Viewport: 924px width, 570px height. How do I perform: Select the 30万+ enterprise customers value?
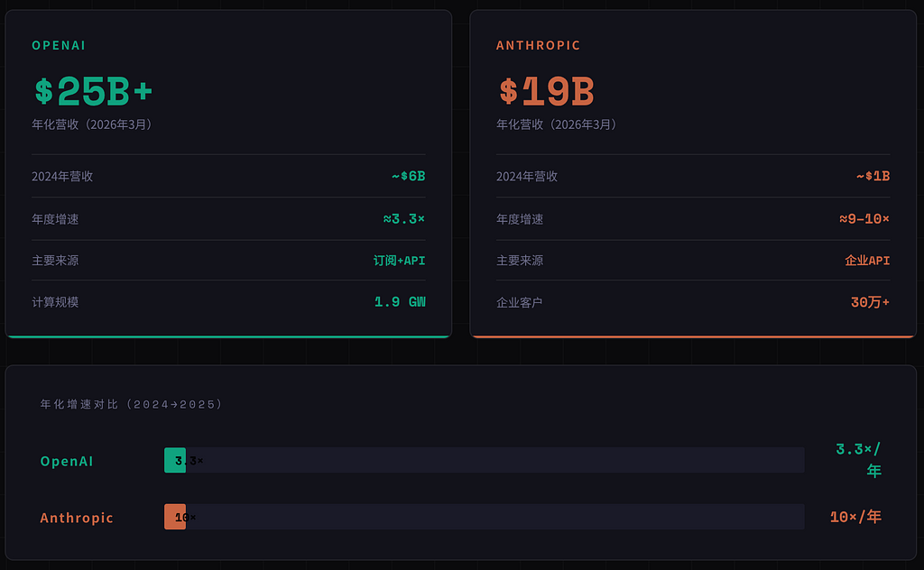click(870, 302)
